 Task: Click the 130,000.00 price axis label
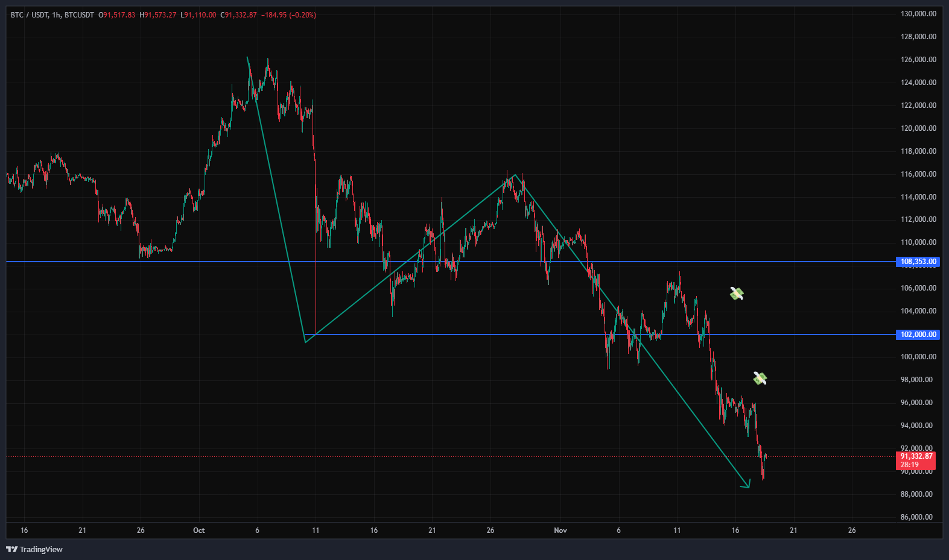coord(918,14)
